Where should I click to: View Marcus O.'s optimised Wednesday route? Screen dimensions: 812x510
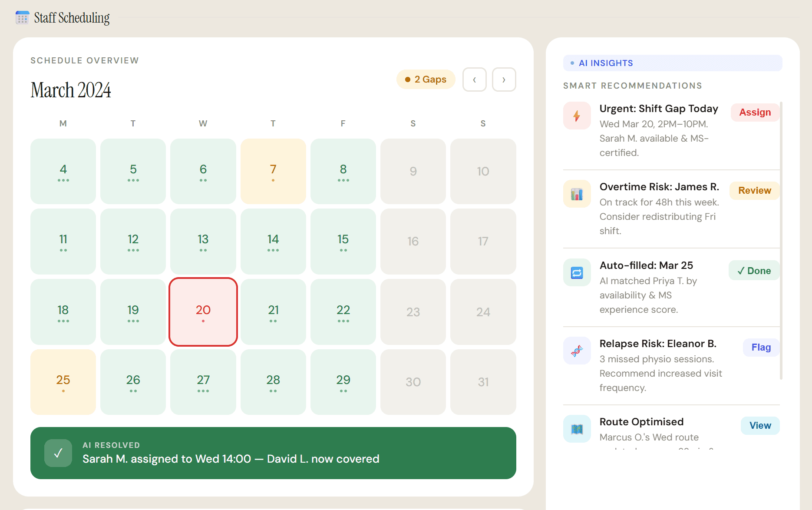(x=760, y=425)
